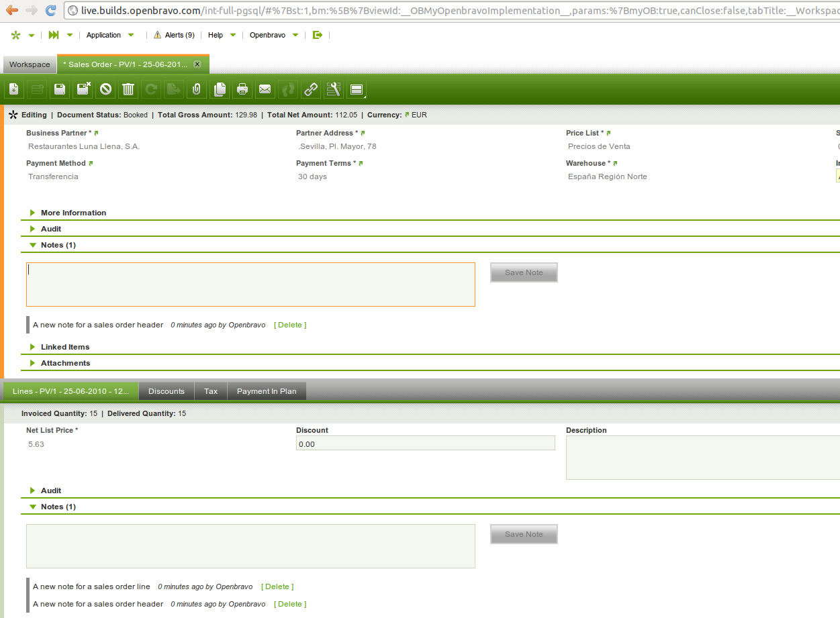Open the Payment Method link arrow
The height and width of the screenshot is (618, 840).
point(91,163)
